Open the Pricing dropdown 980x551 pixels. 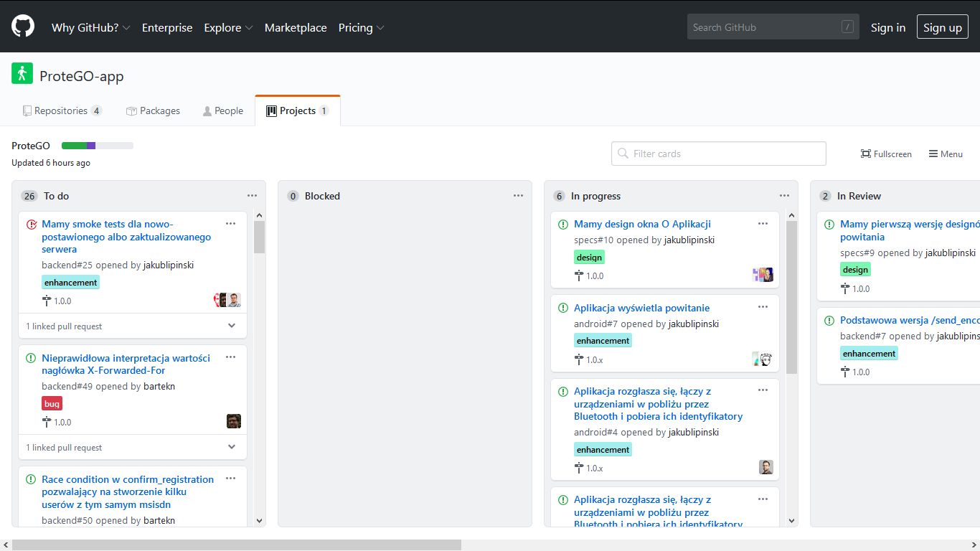[361, 27]
